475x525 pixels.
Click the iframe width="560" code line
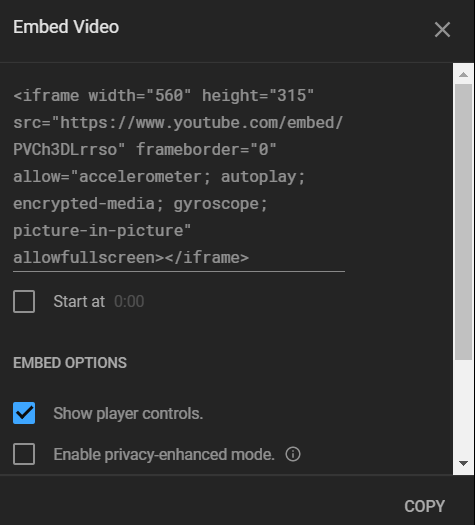(x=164, y=95)
